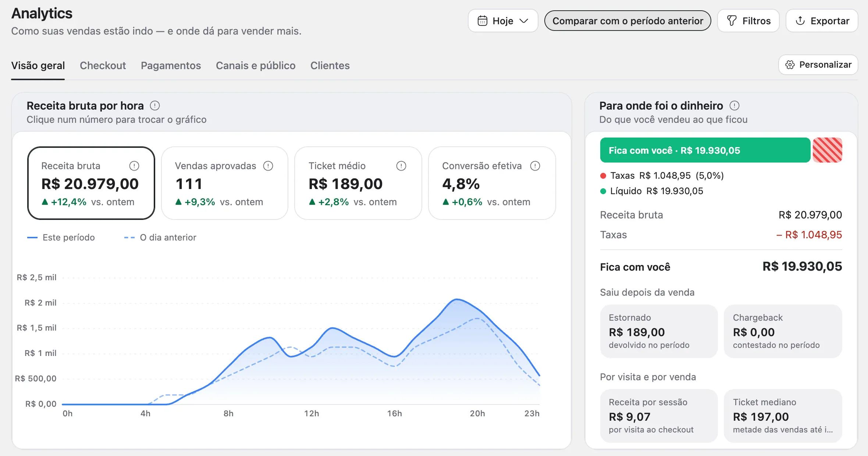Click the gear icon on Personalizar
The image size is (868, 456).
point(790,65)
